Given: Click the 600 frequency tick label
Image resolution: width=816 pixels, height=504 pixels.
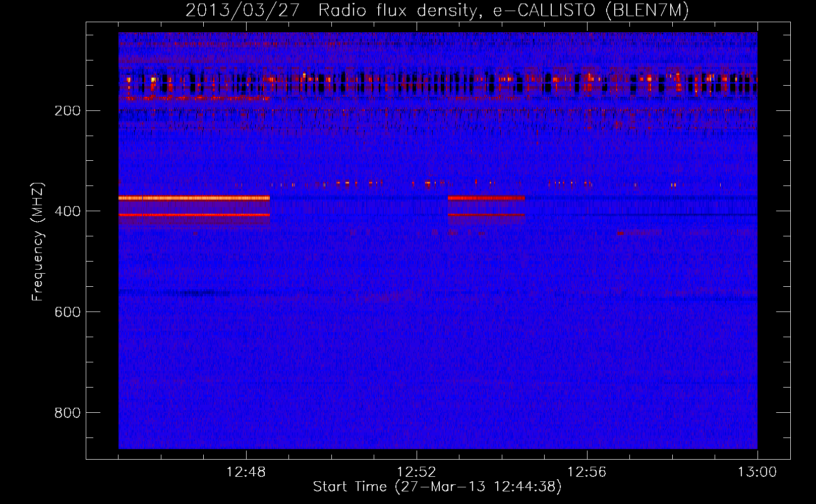Looking at the screenshot, I should (x=68, y=312).
